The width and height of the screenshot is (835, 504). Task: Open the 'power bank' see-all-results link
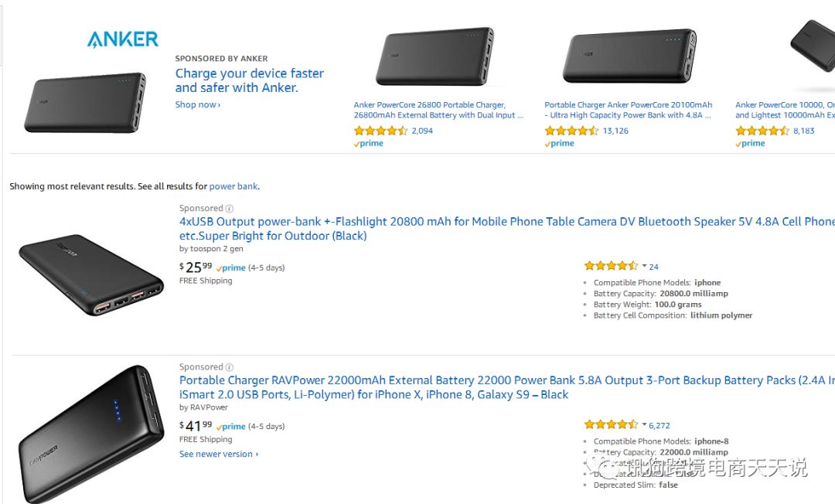click(233, 186)
